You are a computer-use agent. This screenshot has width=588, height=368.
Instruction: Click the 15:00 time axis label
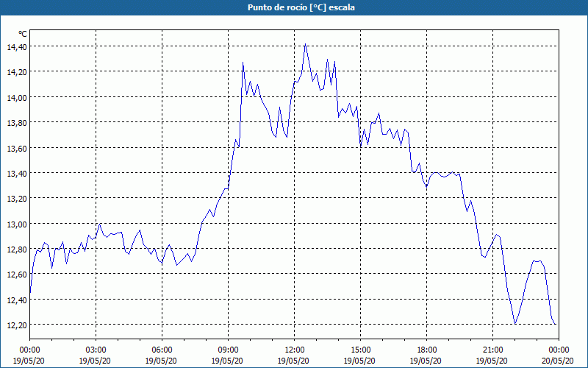360,350
